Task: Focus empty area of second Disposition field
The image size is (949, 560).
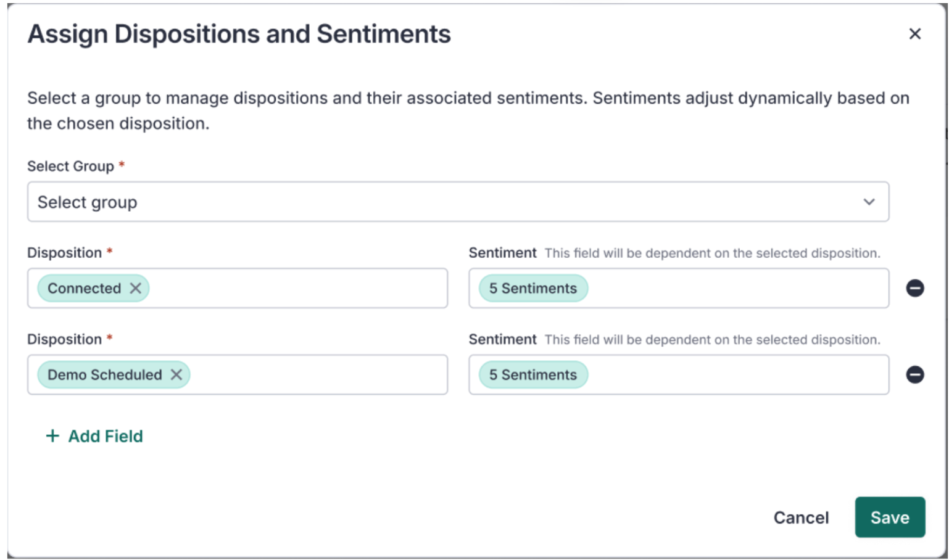Action: tap(318, 374)
